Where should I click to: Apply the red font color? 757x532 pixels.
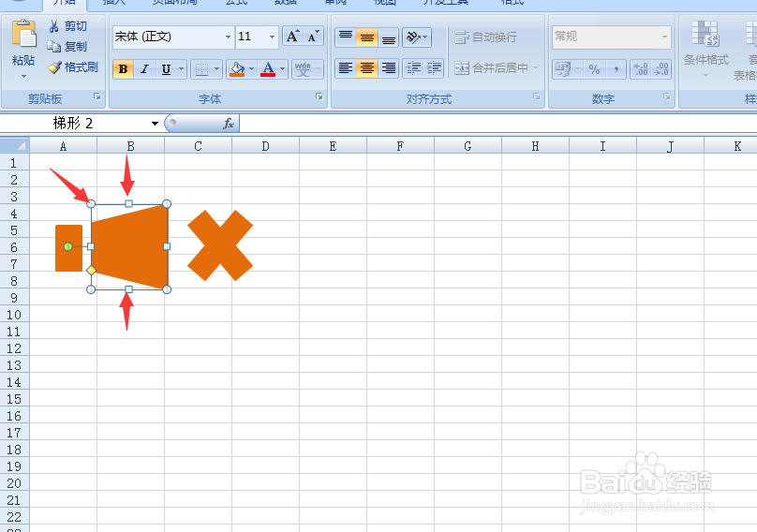coord(268,69)
